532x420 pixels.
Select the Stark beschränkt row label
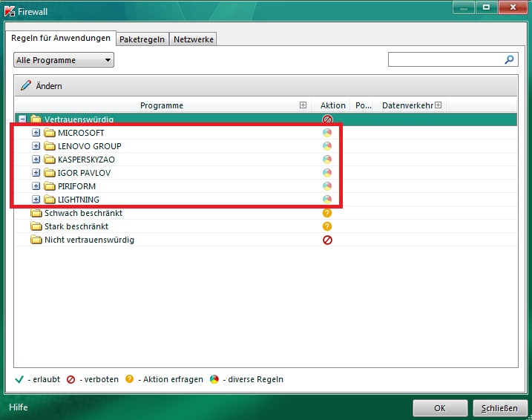[76, 226]
